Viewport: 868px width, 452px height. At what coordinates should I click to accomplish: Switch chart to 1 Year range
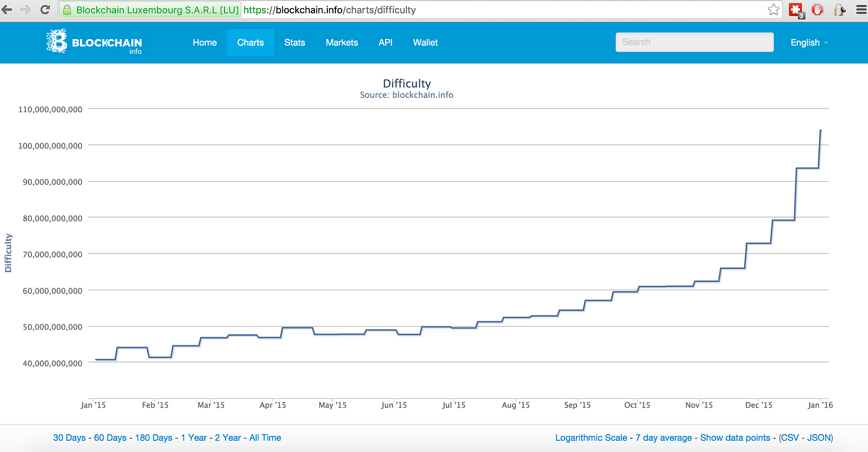194,438
